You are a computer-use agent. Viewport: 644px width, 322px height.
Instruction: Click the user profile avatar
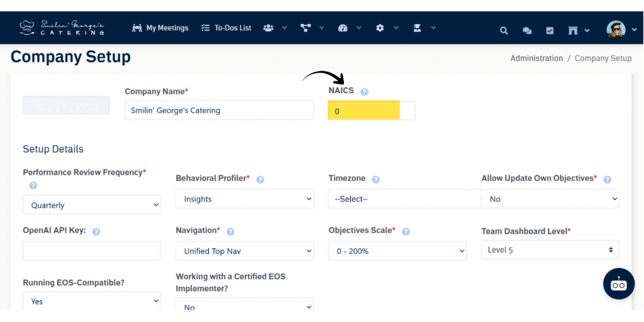616,29
